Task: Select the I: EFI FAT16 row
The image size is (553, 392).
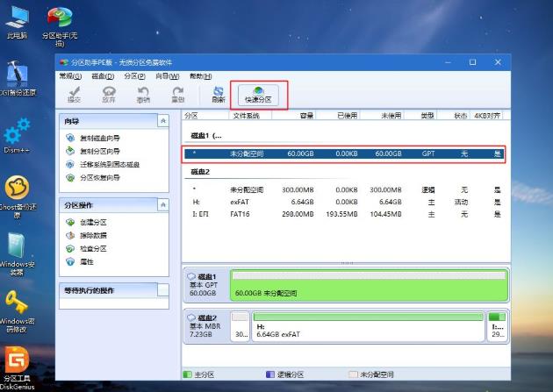Action: [x=344, y=214]
